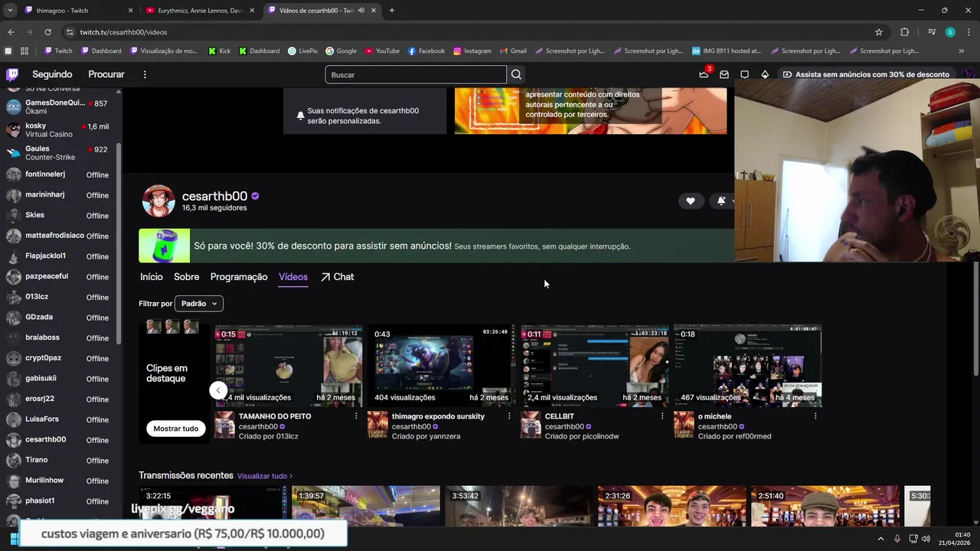Viewport: 980px width, 551px height.
Task: Click previous arrow in clips carousel
Action: [x=218, y=390]
